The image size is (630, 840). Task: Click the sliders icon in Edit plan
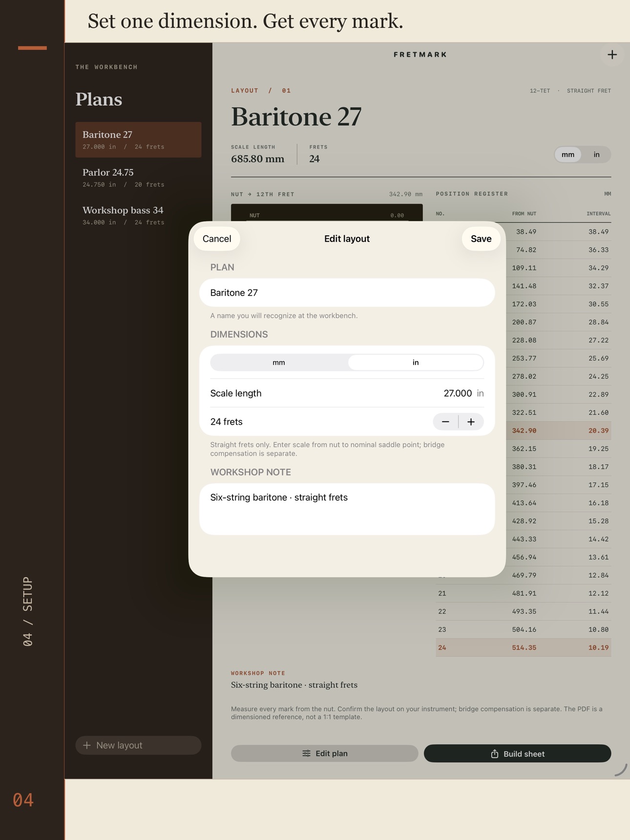point(306,754)
